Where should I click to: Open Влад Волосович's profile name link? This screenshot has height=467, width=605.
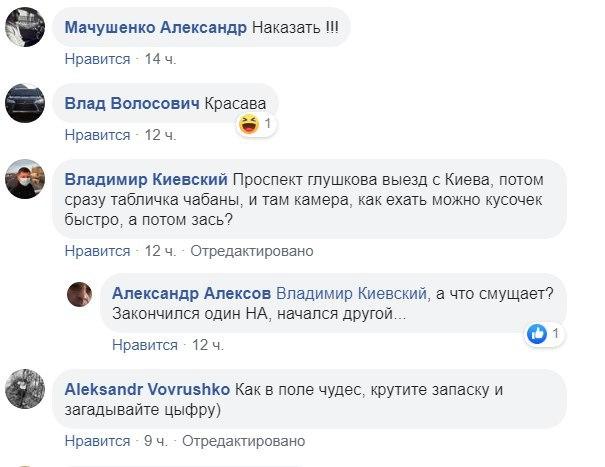[131, 104]
